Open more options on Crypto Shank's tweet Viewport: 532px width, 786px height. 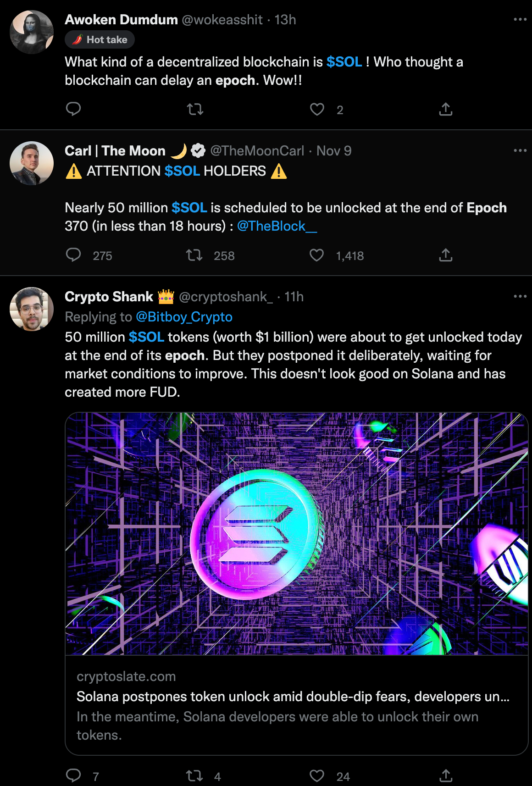(x=520, y=296)
